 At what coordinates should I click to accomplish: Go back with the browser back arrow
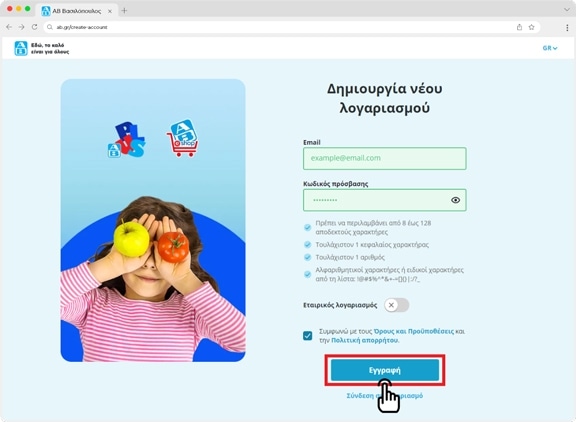9,27
